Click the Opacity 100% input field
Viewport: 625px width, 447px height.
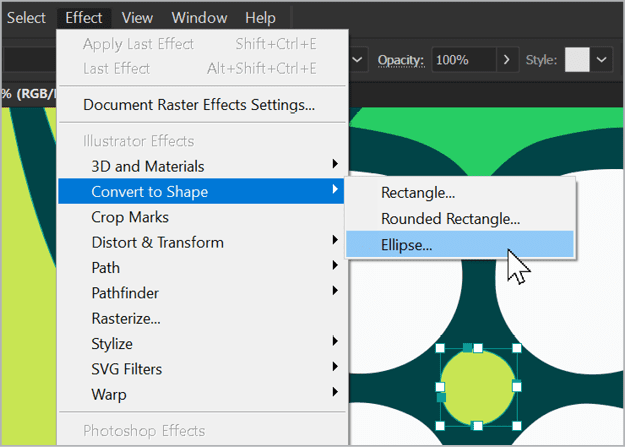(464, 60)
